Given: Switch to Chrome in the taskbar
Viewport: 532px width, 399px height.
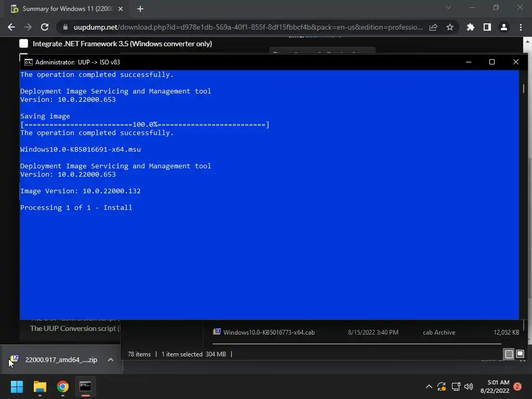Looking at the screenshot, I should tap(63, 387).
